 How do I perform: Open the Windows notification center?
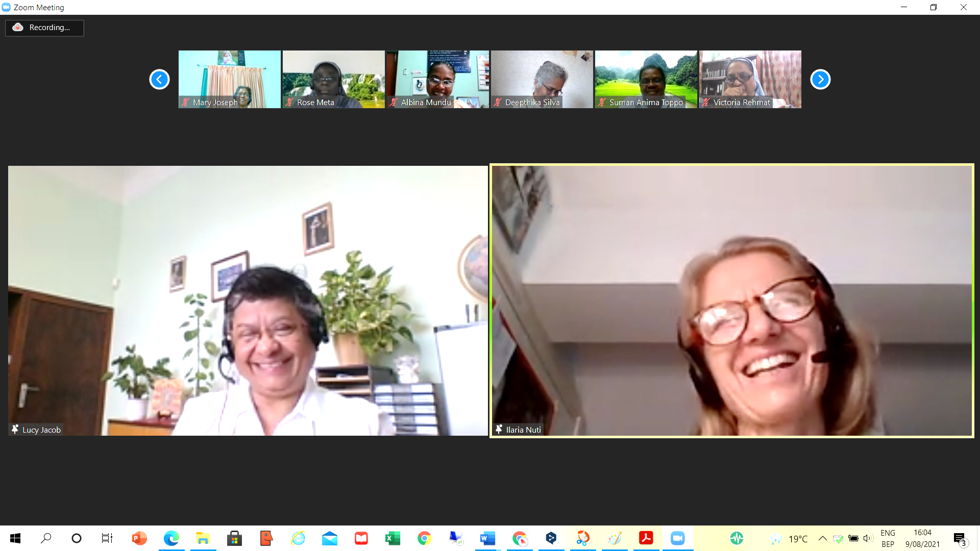coord(960,538)
